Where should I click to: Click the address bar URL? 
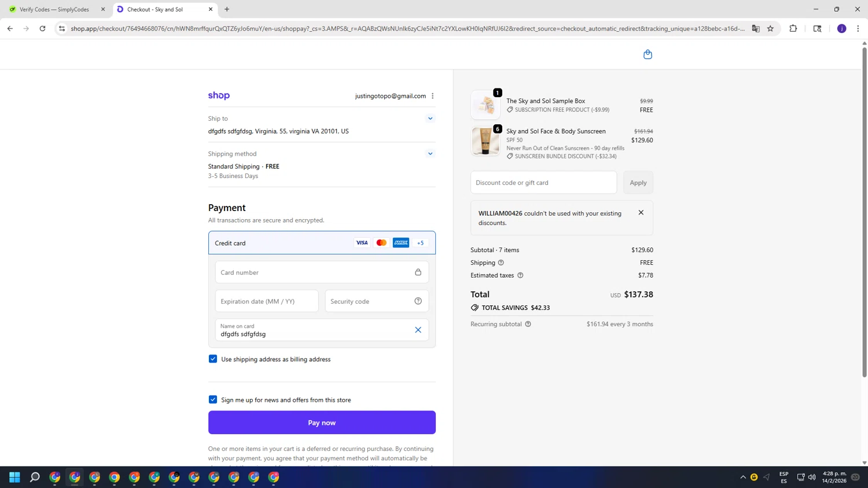[x=408, y=28]
